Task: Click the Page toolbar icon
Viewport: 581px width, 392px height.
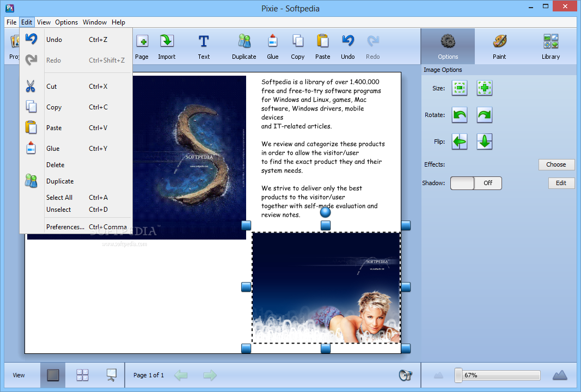Action: 142,41
